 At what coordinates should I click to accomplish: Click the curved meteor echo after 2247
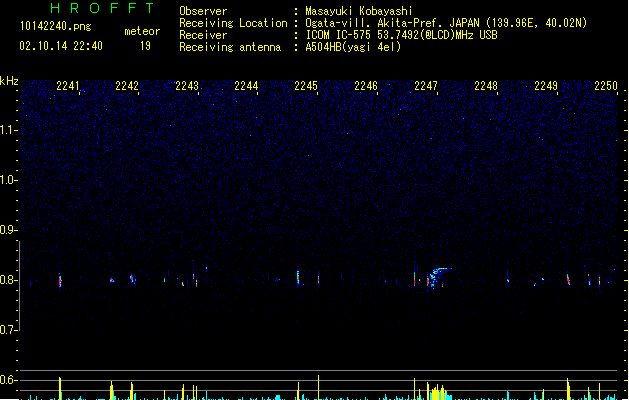(x=438, y=276)
